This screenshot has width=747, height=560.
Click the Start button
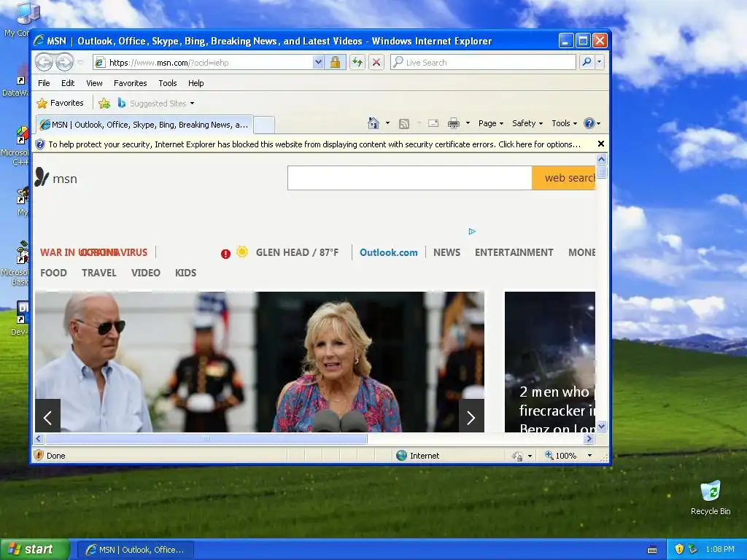coord(34,549)
